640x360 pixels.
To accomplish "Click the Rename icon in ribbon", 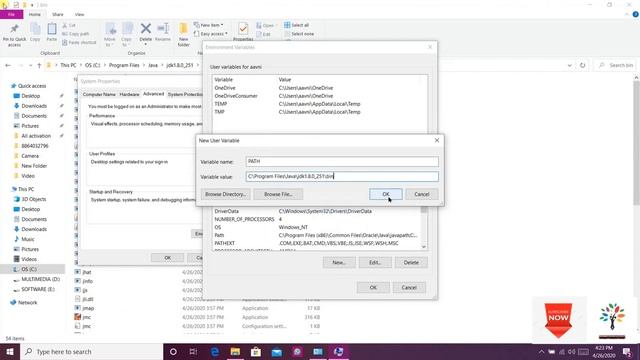I will tap(163, 32).
